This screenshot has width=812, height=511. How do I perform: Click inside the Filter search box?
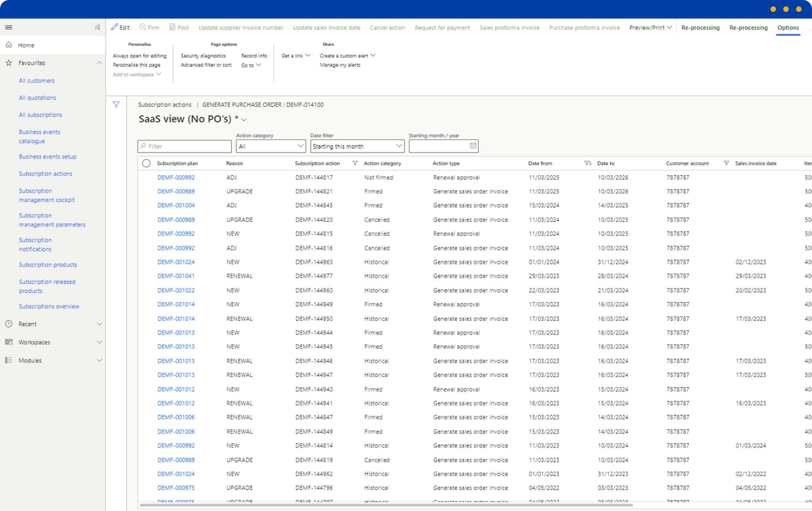pos(184,146)
